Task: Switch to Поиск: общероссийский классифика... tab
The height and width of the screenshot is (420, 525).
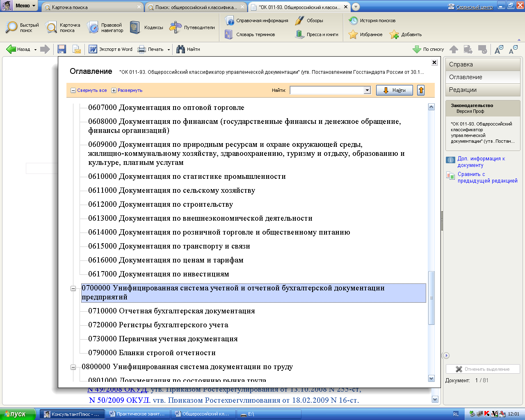Action: [196, 7]
